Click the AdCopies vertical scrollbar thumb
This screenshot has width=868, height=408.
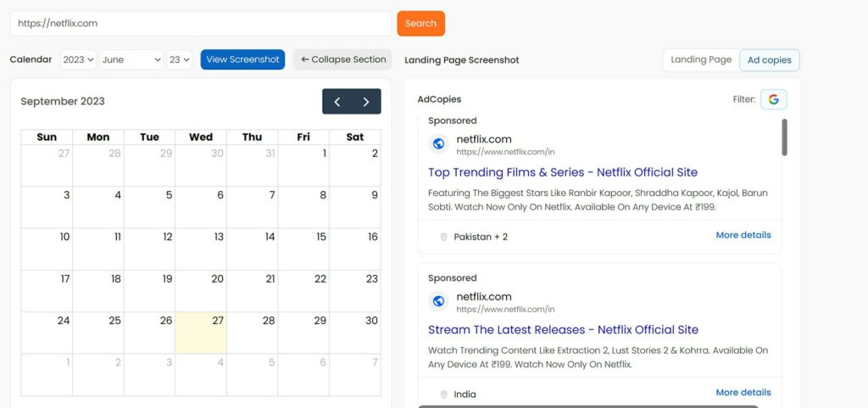tap(784, 137)
